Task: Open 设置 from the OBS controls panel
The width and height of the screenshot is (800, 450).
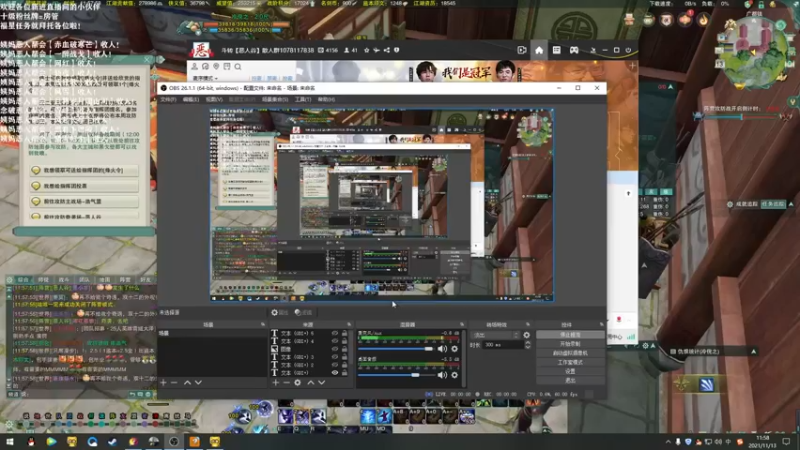Action: [570, 371]
